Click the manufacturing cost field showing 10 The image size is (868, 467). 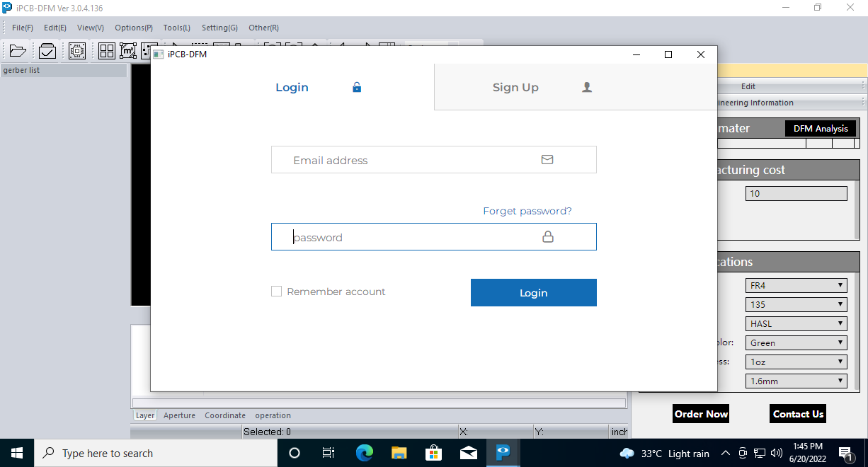tap(796, 193)
